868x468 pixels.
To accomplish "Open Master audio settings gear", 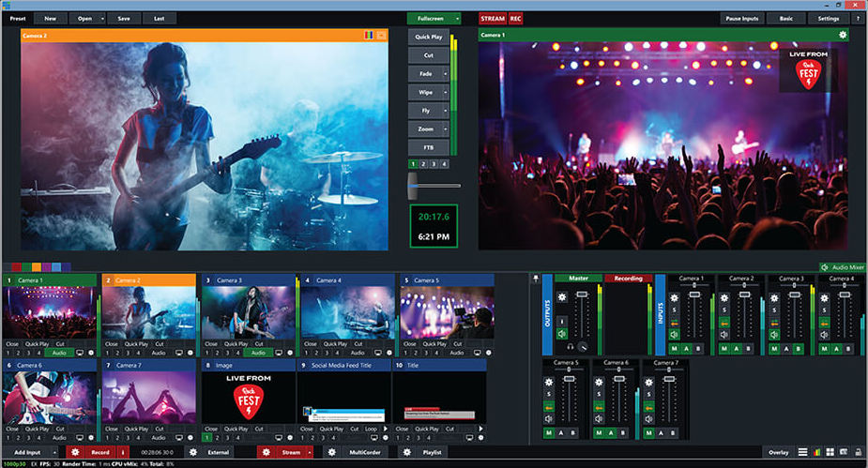I will click(x=562, y=297).
